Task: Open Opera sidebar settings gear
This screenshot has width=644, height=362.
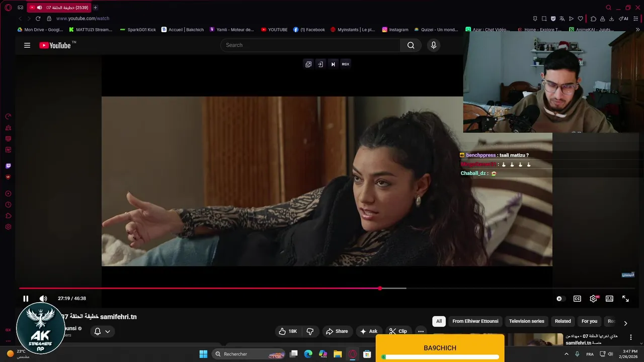Action: click(8, 227)
